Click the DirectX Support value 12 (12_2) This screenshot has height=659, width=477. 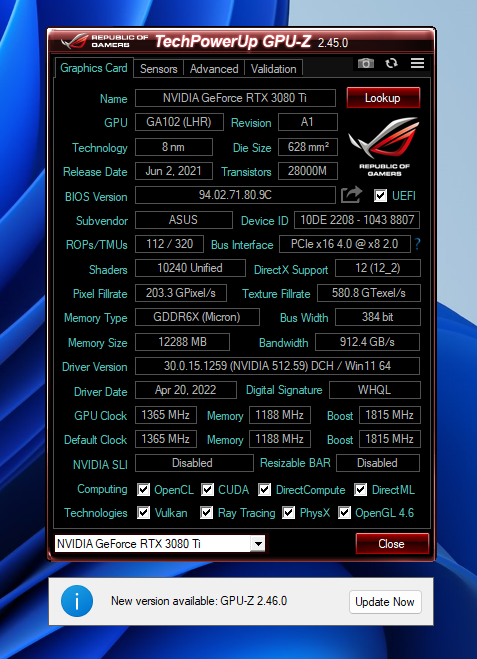[378, 268]
